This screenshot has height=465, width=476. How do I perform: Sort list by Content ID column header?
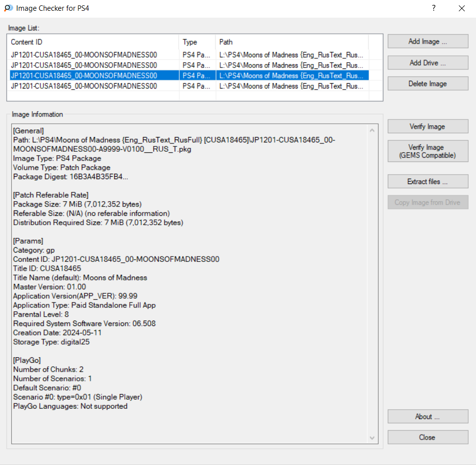[x=93, y=42]
